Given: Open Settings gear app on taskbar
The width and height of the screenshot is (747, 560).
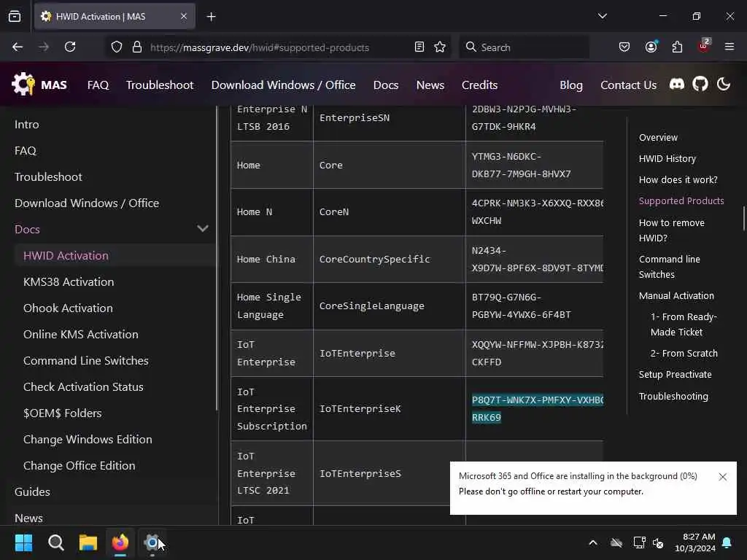Looking at the screenshot, I should point(152,542).
